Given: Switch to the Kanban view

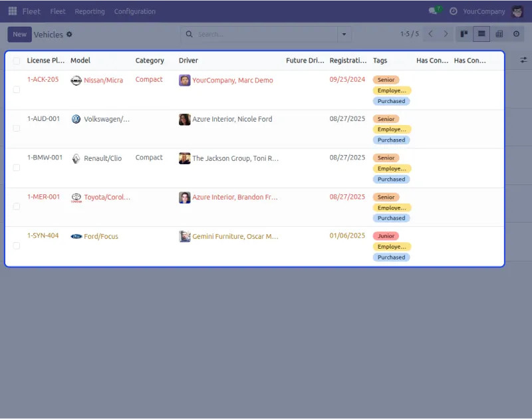Looking at the screenshot, I should point(464,33).
